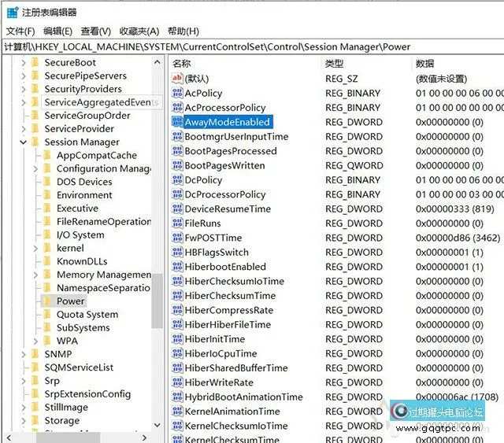This screenshot has height=443, width=504.
Task: Expand the Configuration Manager key
Action: pyautogui.click(x=35, y=168)
